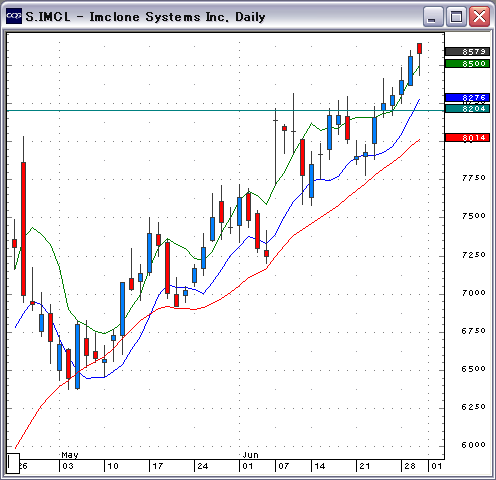Click the Jun month label on time axis
Screen dimensions: 496x480
tap(251, 455)
